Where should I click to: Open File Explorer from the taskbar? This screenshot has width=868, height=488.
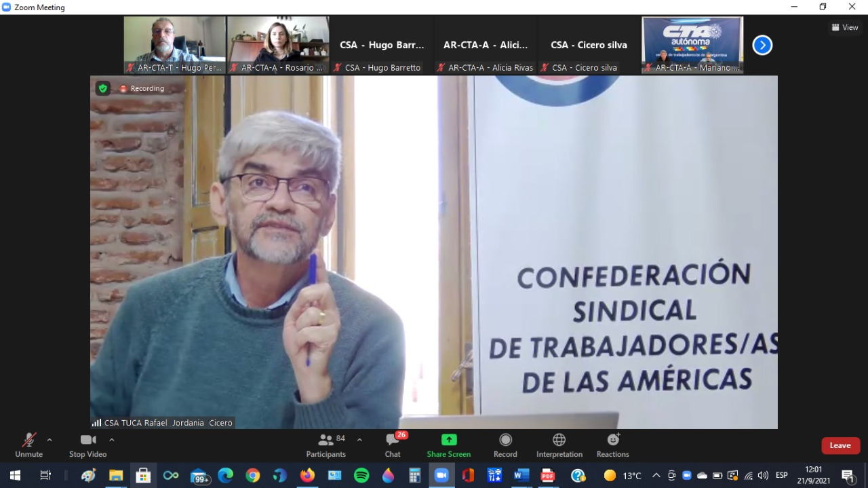click(x=116, y=475)
